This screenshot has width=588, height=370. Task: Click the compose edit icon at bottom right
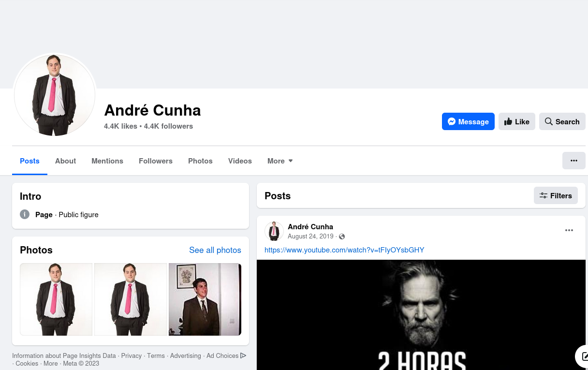tap(584, 357)
